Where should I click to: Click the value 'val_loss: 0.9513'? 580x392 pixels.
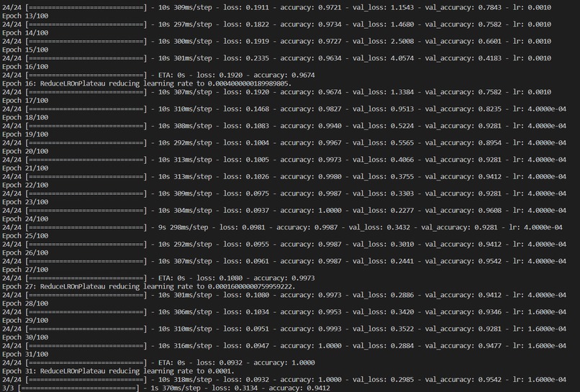pos(383,109)
